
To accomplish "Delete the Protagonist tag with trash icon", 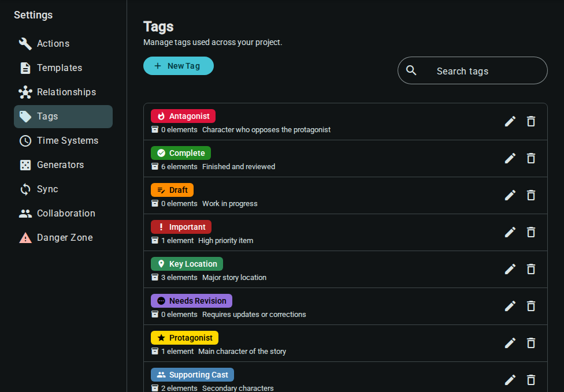I will pos(531,343).
